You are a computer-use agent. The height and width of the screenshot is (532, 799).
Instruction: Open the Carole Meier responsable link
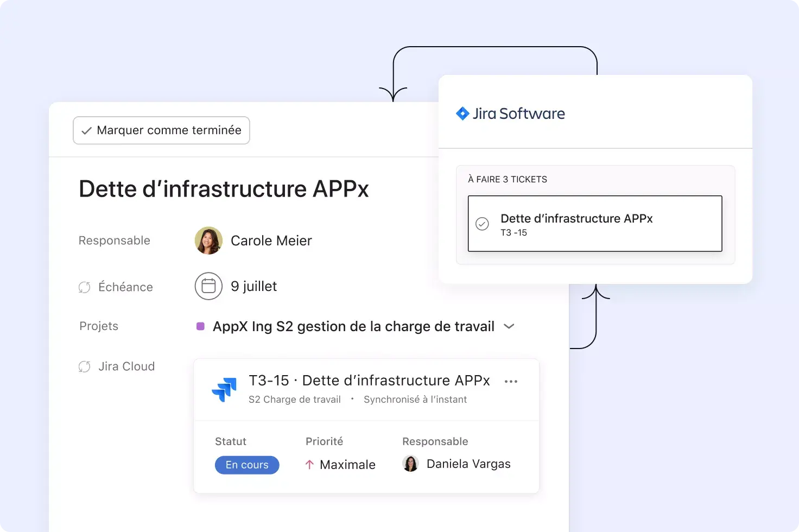pos(271,240)
